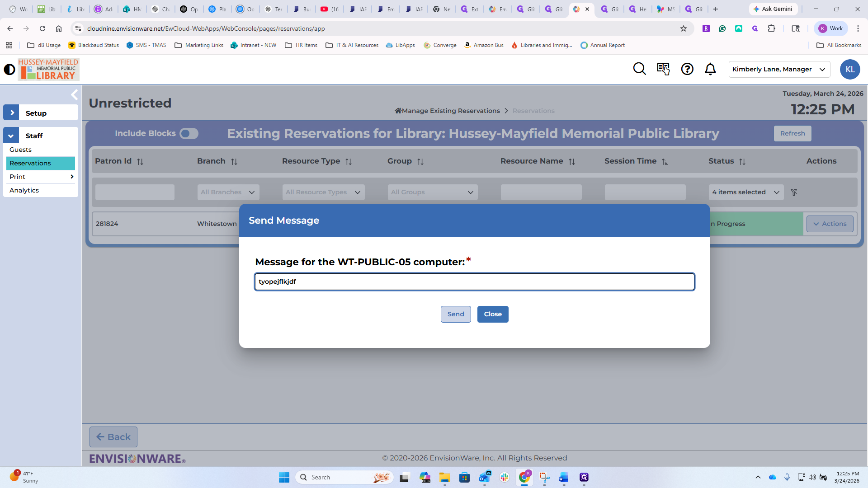This screenshot has width=868, height=488.
Task: Click the training resources icon next to search
Action: [663, 69]
